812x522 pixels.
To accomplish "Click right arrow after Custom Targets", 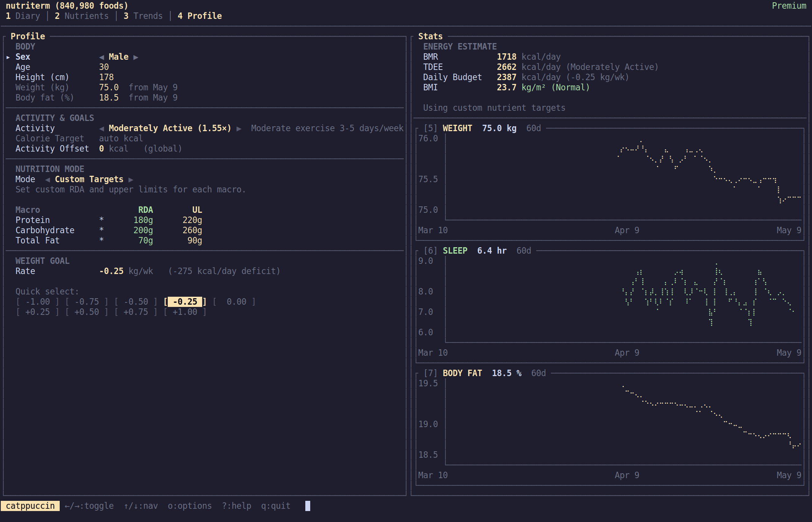I will point(131,180).
